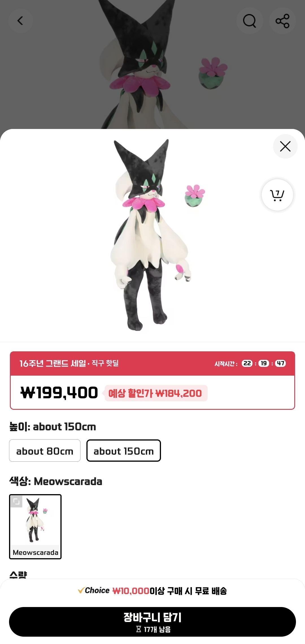305x644 pixels.
Task: Tap the large Meowscarada plush image
Action: 152,235
